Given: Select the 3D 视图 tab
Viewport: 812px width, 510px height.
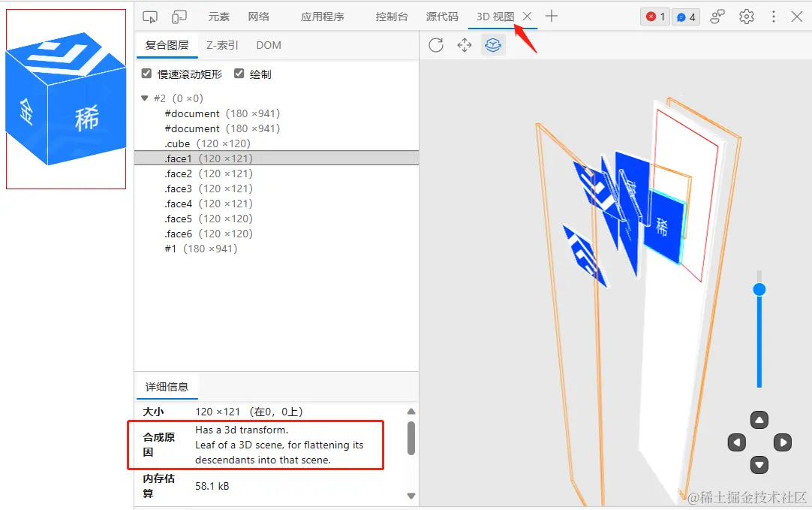Looking at the screenshot, I should pos(495,17).
